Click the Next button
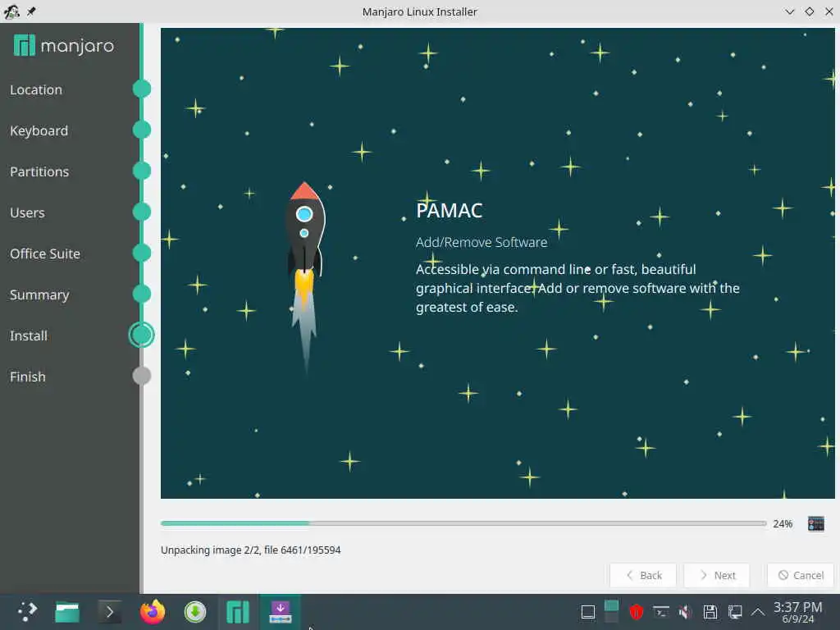Screen dimensions: 840x630 [717, 575]
